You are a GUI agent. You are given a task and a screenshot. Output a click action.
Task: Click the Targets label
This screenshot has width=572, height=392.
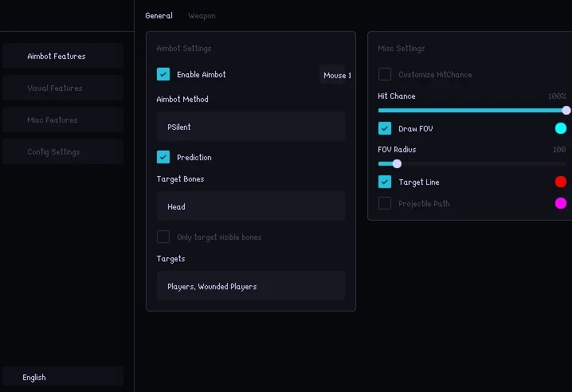coord(170,258)
